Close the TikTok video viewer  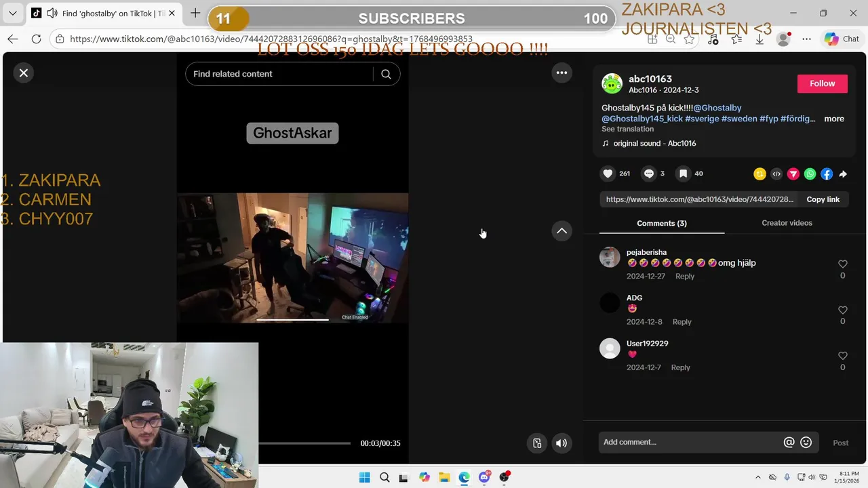click(24, 73)
